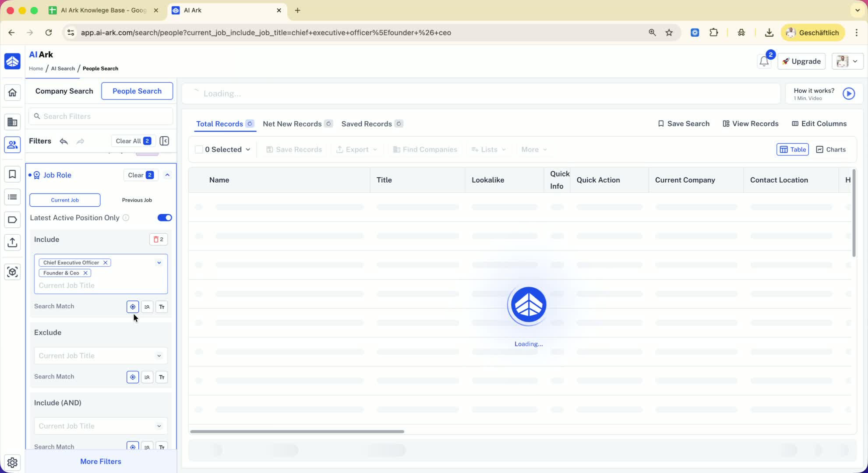
Task: Switch to Previous Job tab
Action: click(x=137, y=200)
